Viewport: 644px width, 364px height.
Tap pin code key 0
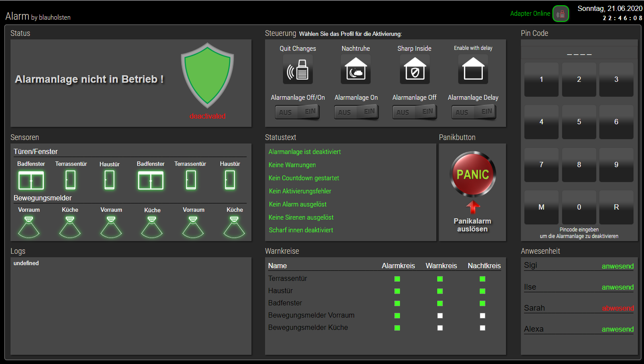pos(579,207)
